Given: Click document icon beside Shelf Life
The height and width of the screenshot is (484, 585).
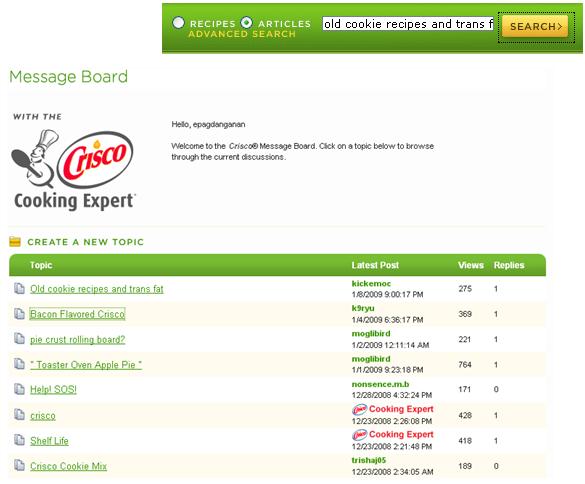Looking at the screenshot, I should 19,440.
